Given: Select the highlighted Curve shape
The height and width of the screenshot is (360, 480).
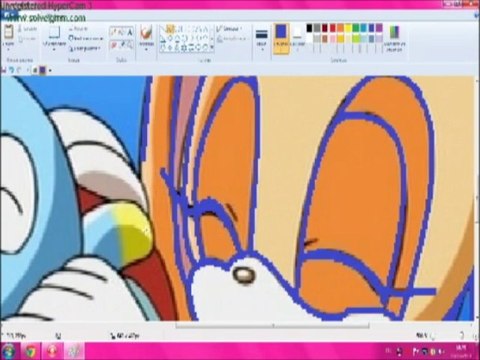Looking at the screenshot, I should coord(170,29).
